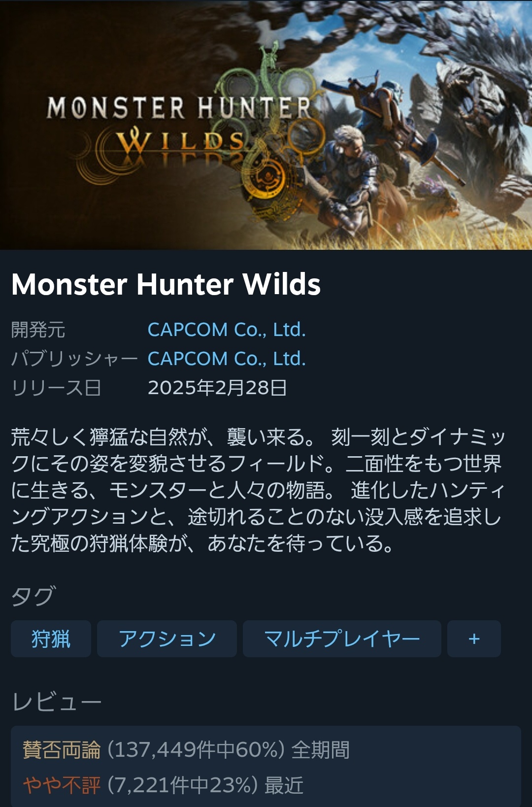Click the リリース日 label
The height and width of the screenshot is (807, 532).
tap(56, 388)
